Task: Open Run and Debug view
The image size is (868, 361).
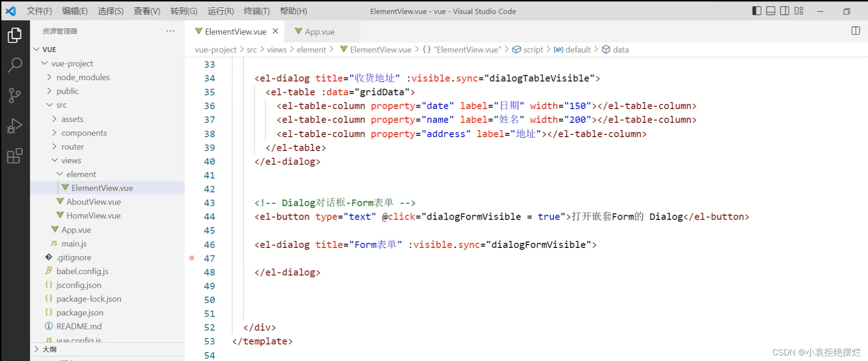Action: point(15,126)
